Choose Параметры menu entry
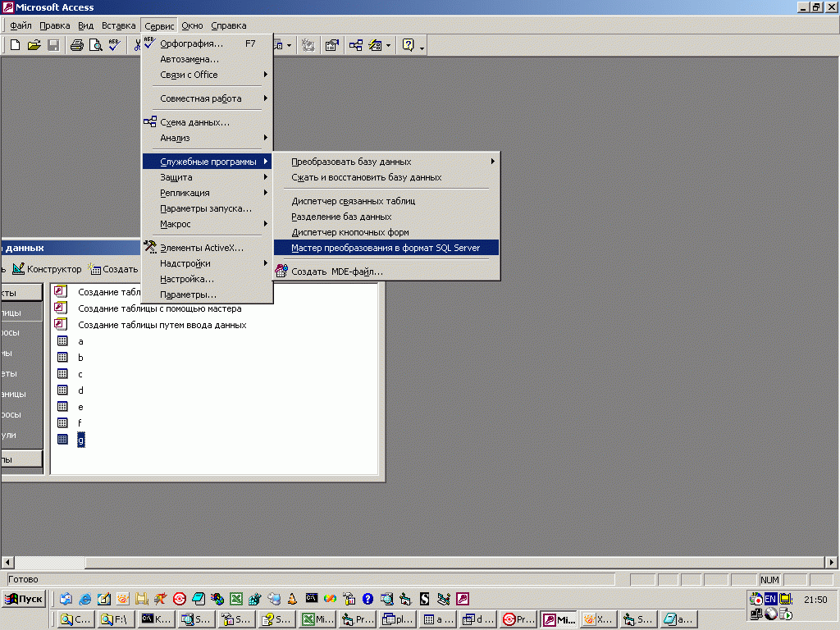This screenshot has height=630, width=840. click(208, 294)
